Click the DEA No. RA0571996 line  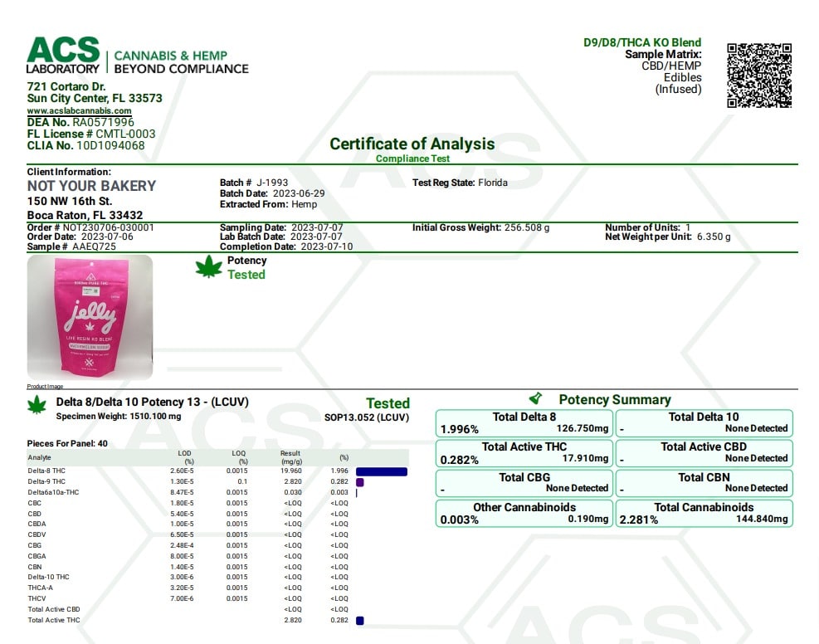click(x=80, y=122)
